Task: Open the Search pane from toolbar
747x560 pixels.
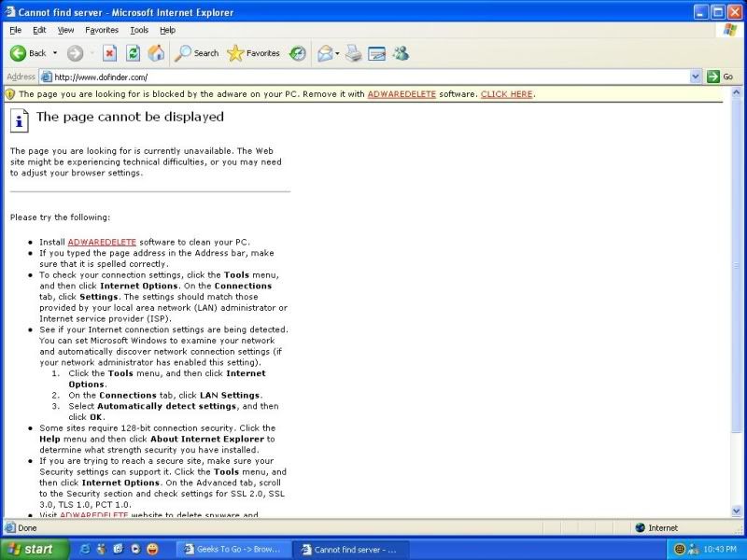Action: tap(196, 53)
